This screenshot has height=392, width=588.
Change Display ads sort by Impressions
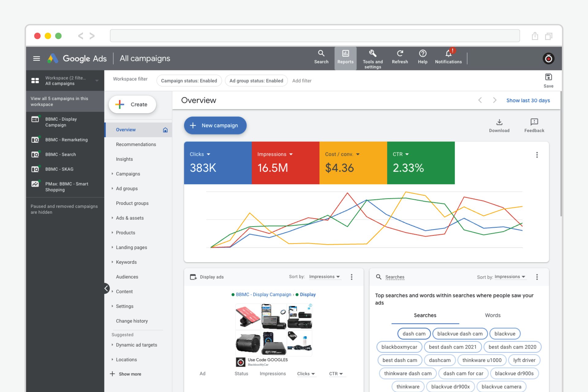pyautogui.click(x=324, y=277)
